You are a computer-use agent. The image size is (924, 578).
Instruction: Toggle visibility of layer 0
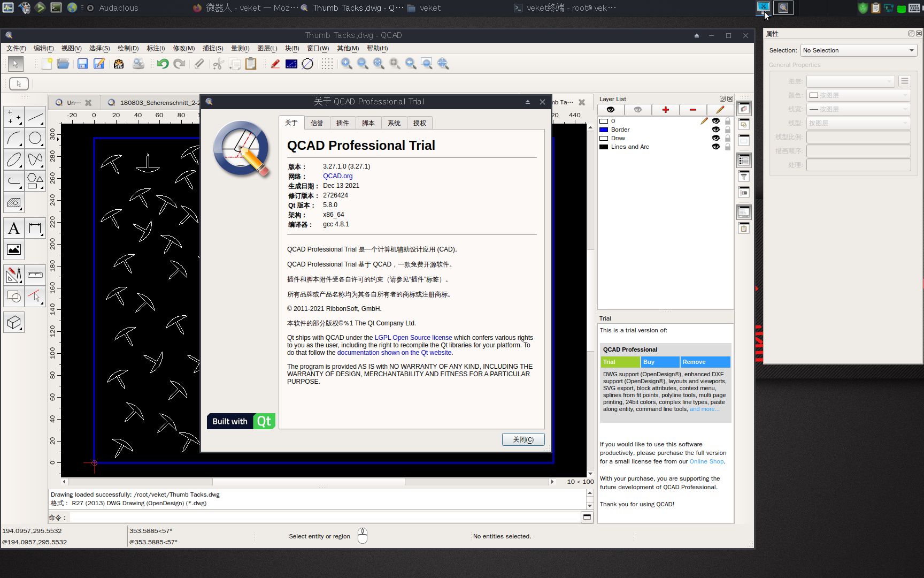point(715,121)
